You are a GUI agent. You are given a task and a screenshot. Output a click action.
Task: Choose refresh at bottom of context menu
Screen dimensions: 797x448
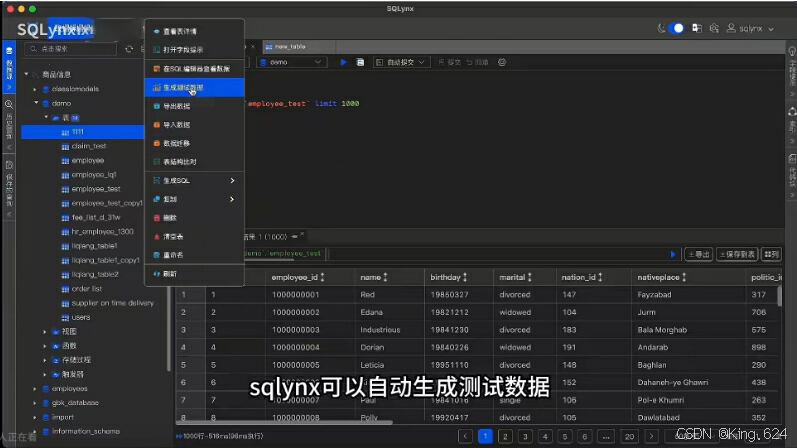(x=194, y=274)
